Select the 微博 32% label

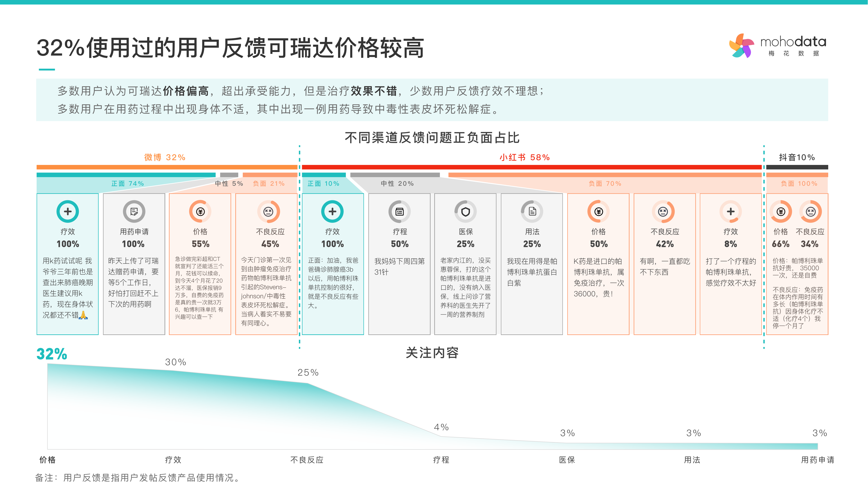(165, 157)
